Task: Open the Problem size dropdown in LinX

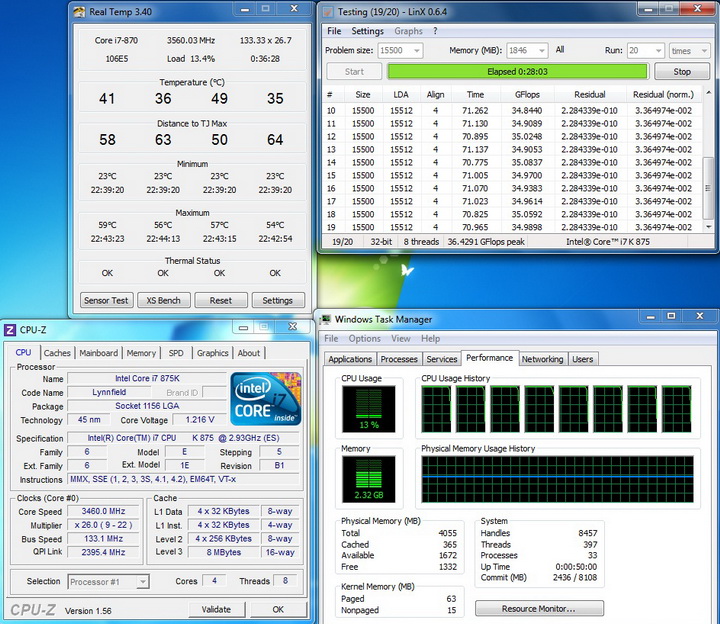Action: coord(417,51)
